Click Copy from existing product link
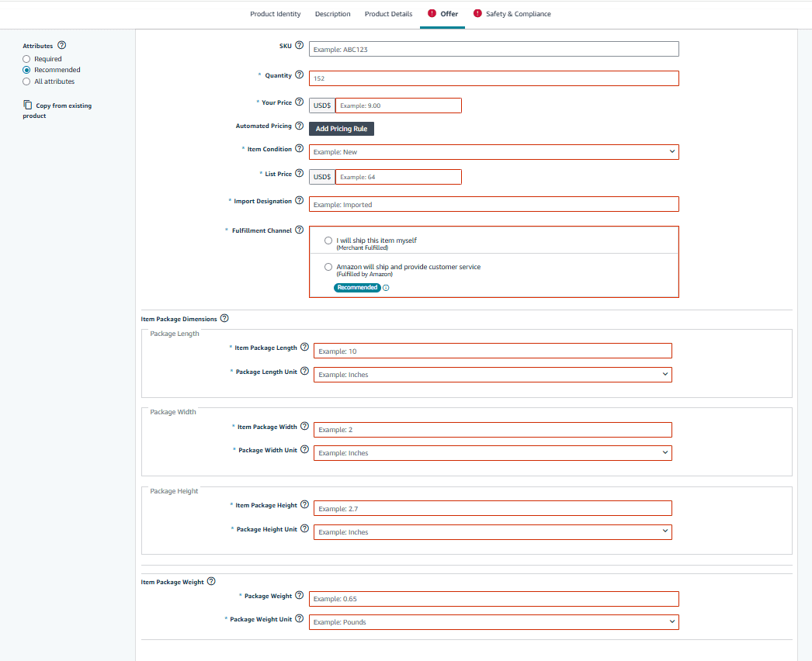812x661 pixels. (57, 110)
